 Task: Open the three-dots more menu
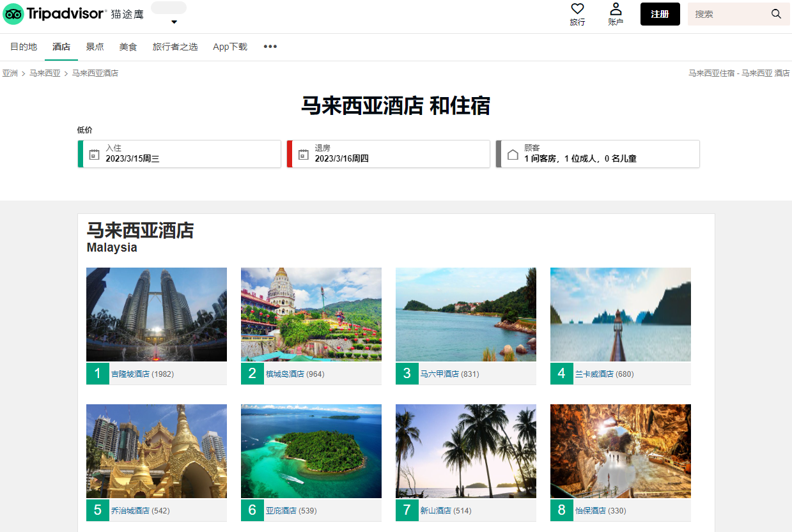coord(270,47)
